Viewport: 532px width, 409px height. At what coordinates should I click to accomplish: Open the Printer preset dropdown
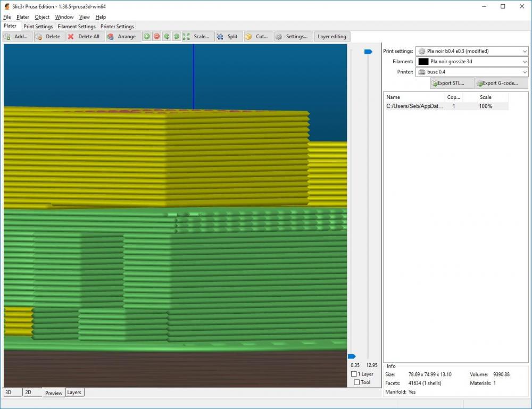coord(471,72)
